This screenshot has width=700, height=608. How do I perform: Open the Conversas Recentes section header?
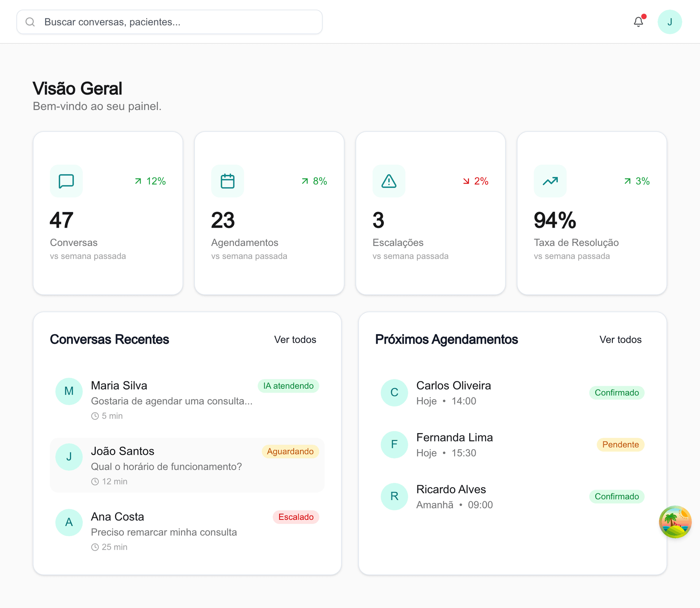click(109, 339)
